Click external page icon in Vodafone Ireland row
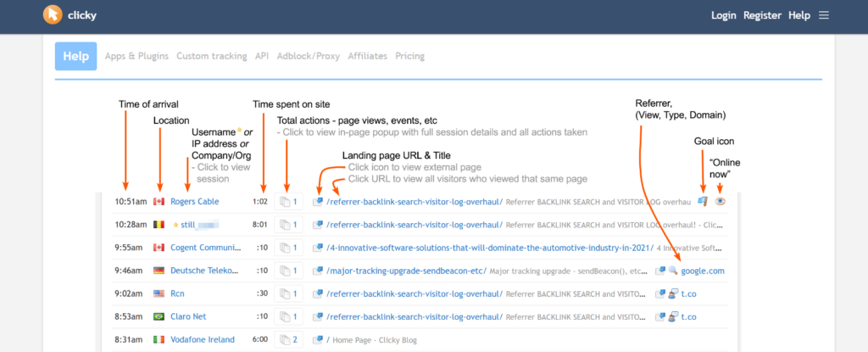The image size is (868, 352). click(318, 340)
